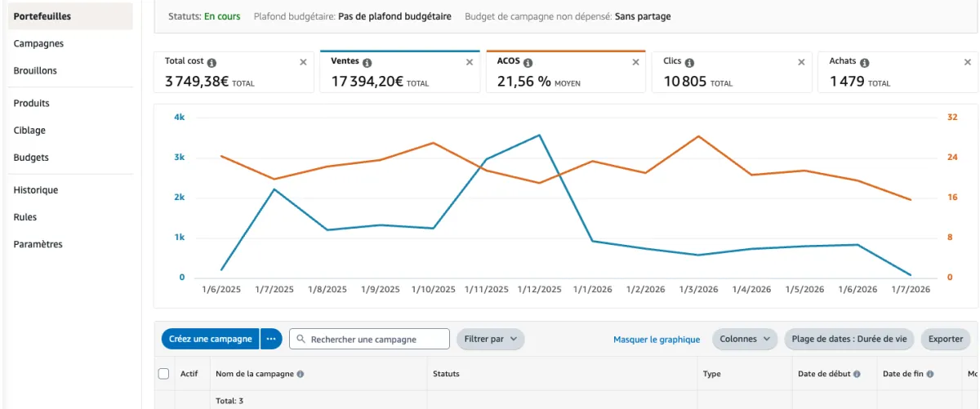Click the Achats info icon
Viewport: 980px width, 409px height.
[864, 62]
